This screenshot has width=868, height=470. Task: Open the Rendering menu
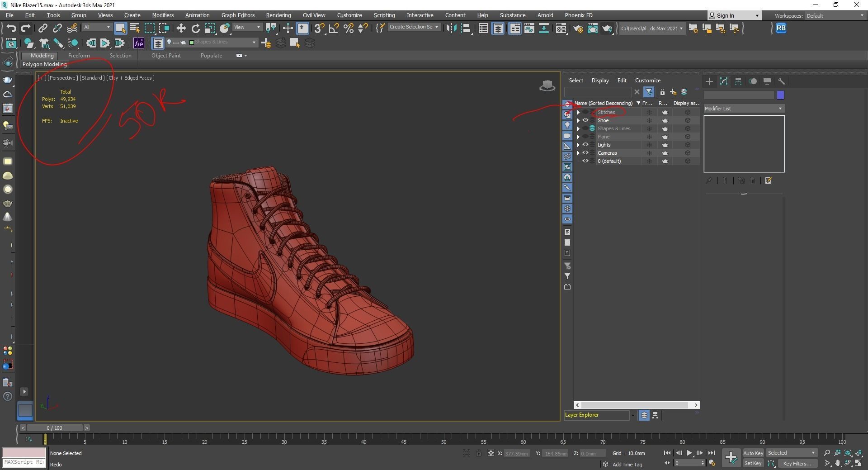(278, 15)
